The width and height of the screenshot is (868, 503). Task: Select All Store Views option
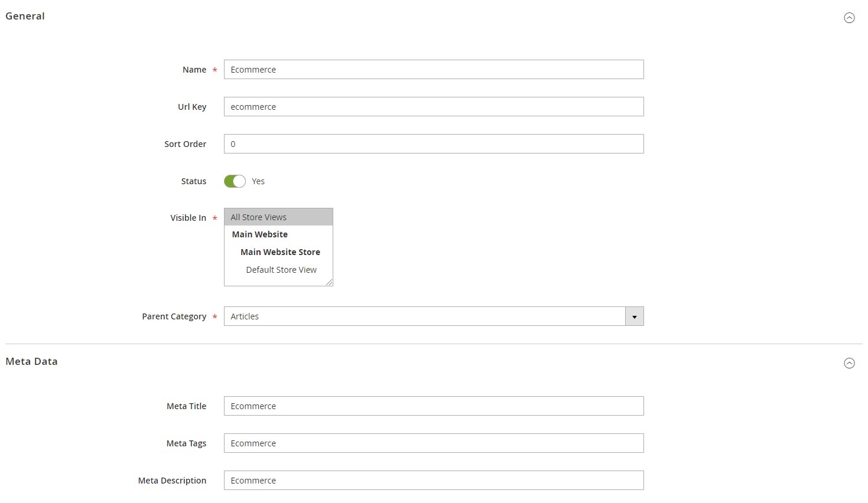tap(278, 217)
